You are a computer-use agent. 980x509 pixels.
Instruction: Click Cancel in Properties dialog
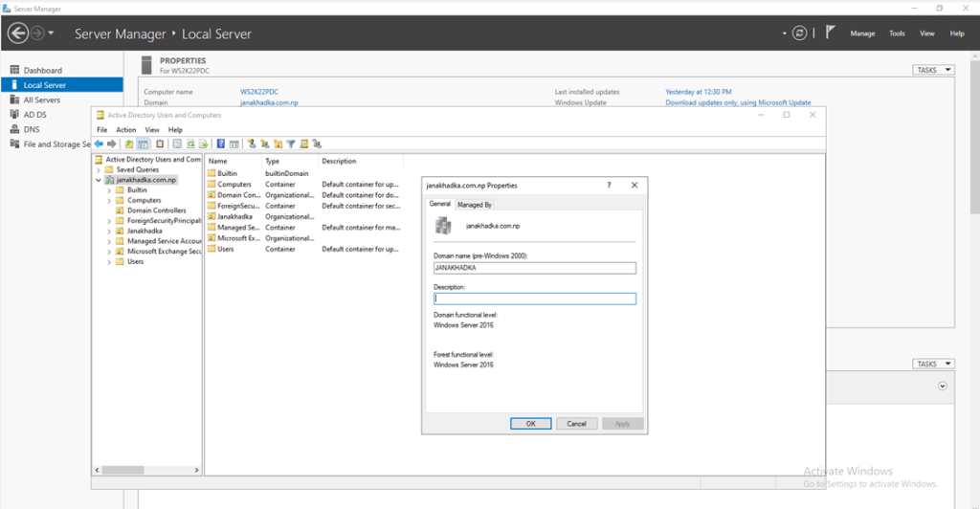[576, 424]
